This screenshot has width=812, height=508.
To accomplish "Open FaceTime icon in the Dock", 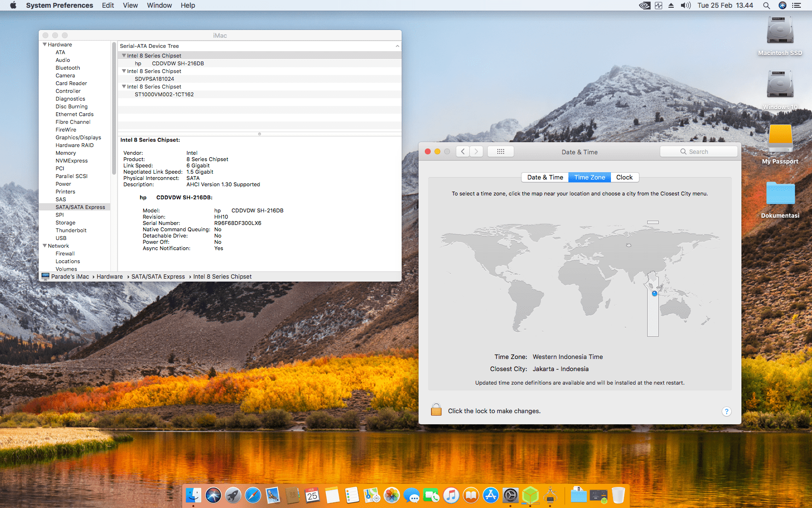I will (x=431, y=495).
